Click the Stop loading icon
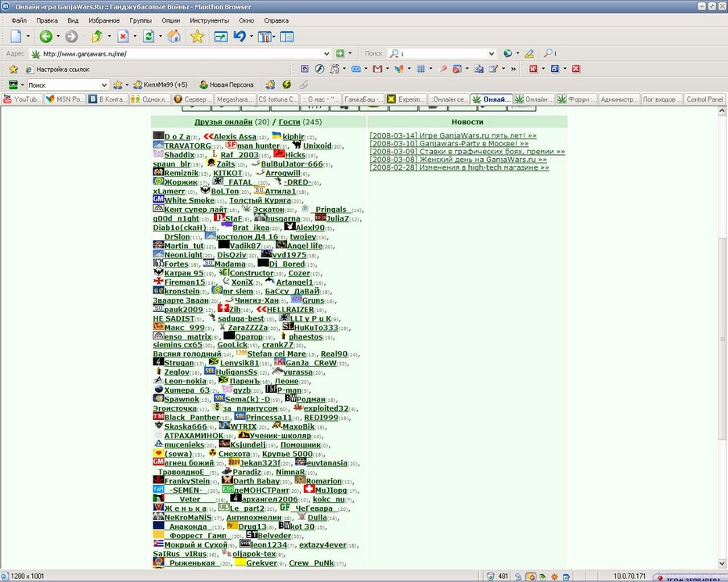Screen dimensions: 728x582 coord(123,37)
